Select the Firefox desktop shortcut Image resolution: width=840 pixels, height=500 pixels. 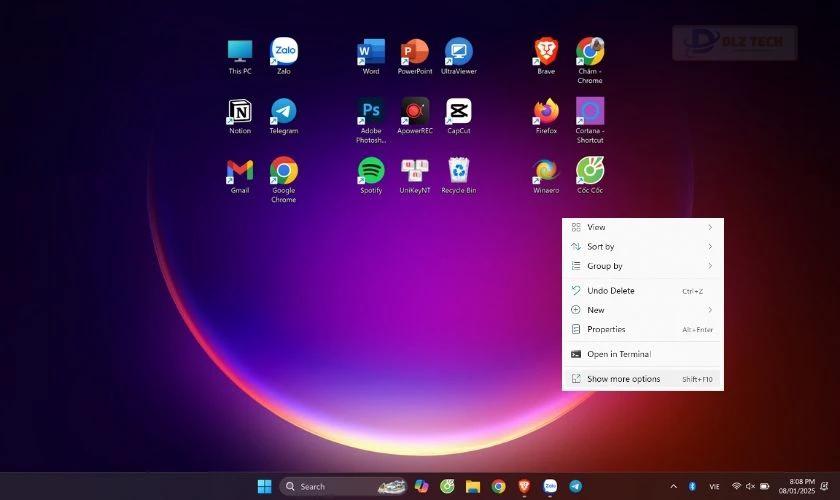tap(546, 116)
